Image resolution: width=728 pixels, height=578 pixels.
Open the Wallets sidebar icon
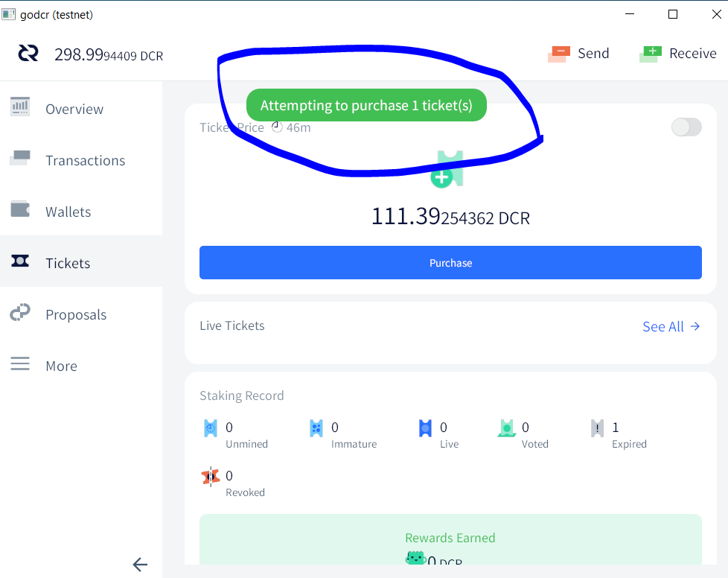point(20,209)
